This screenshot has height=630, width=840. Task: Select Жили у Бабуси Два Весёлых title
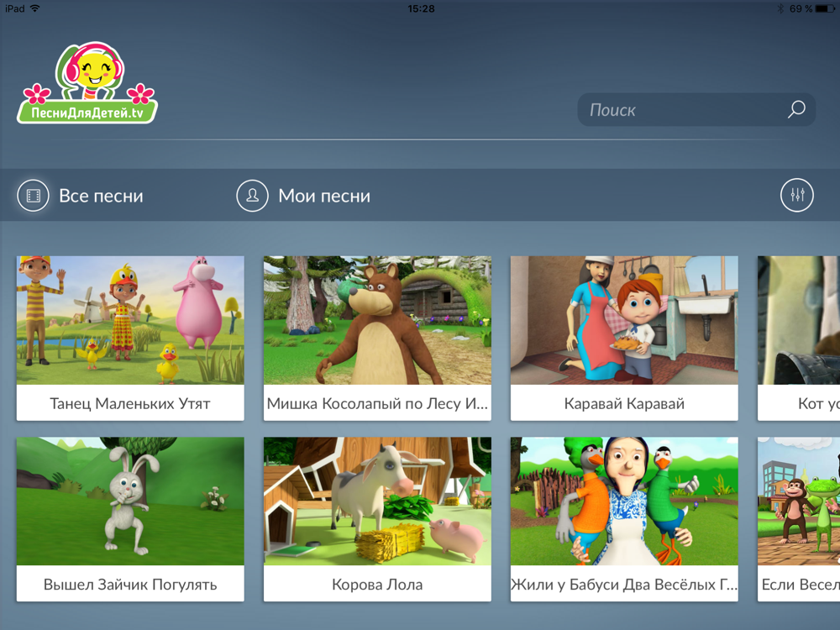click(x=624, y=585)
